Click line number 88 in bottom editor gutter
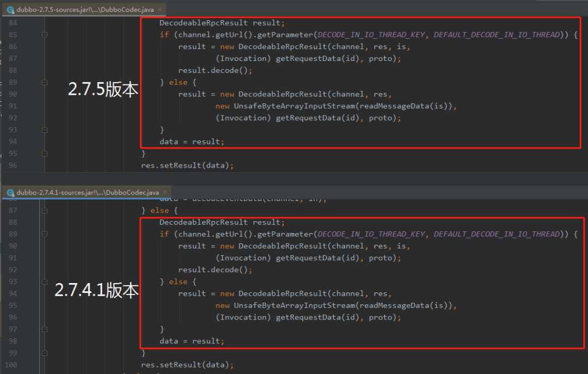Image resolution: width=588 pixels, height=374 pixels. tap(13, 222)
